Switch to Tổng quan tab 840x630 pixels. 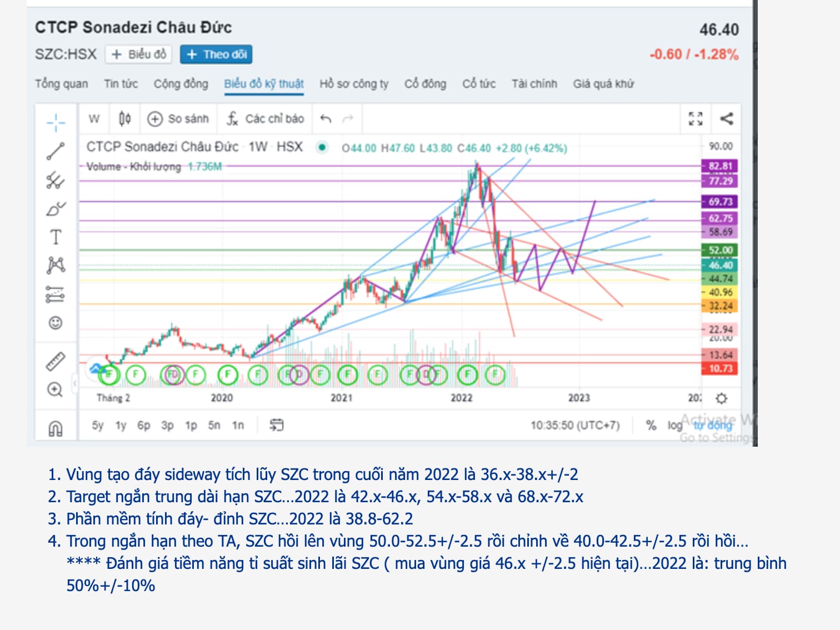coord(61,84)
